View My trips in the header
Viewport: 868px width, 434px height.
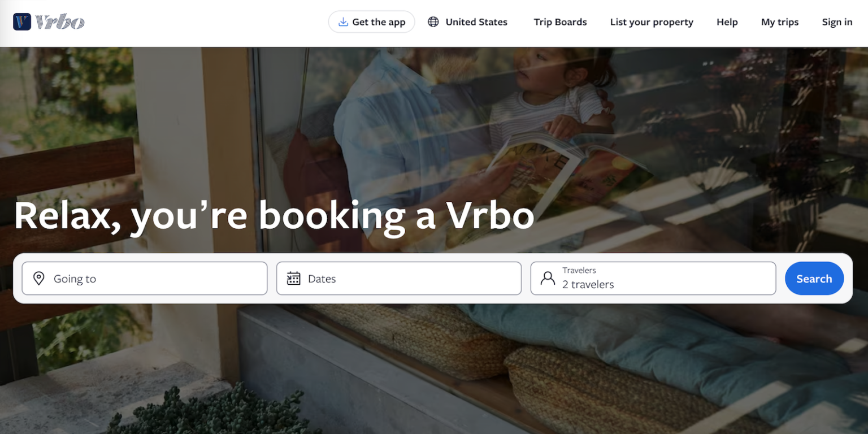coord(780,22)
